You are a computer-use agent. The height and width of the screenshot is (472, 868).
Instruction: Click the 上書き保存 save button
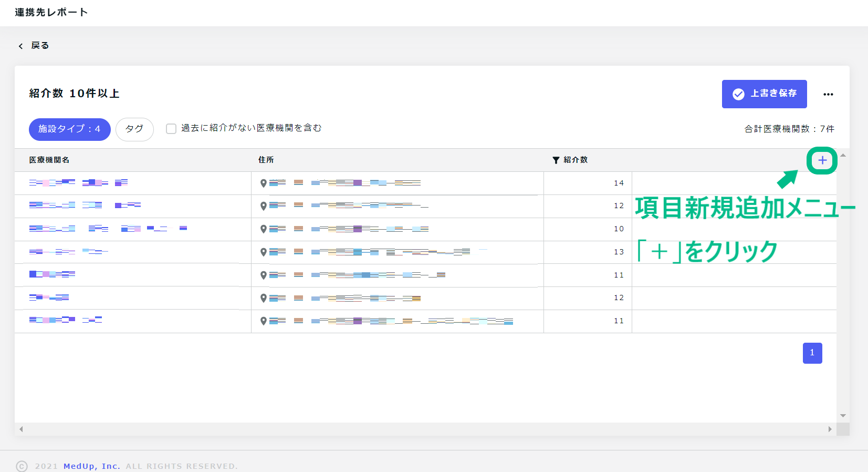pos(764,94)
